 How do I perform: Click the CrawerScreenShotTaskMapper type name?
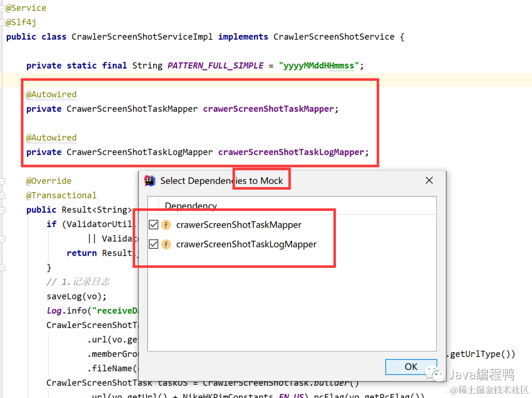(132, 109)
